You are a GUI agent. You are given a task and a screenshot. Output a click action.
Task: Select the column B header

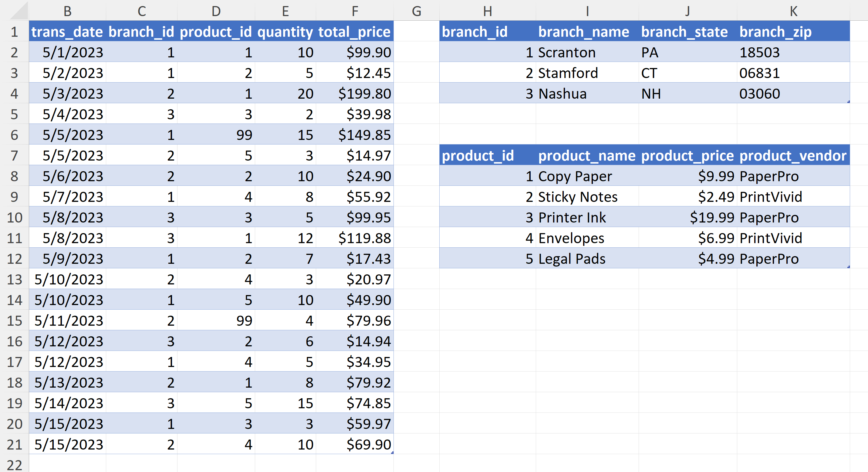click(67, 11)
